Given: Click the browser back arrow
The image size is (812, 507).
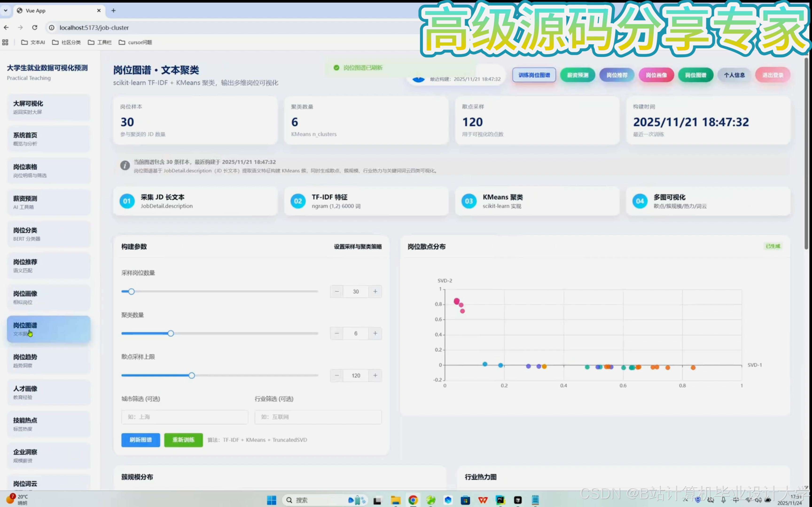Looking at the screenshot, I should 6,27.
